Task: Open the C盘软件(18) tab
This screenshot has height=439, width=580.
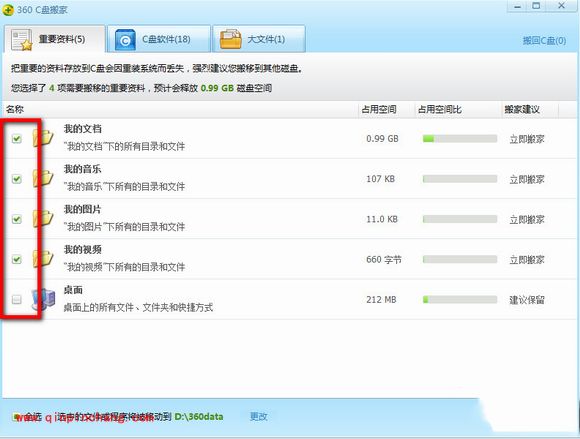Action: [159, 39]
